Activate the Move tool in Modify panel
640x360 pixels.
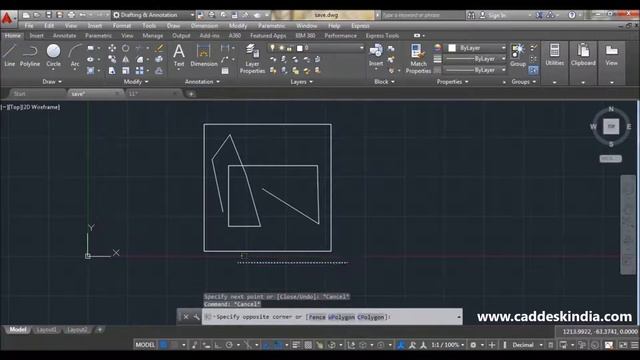click(x=112, y=48)
